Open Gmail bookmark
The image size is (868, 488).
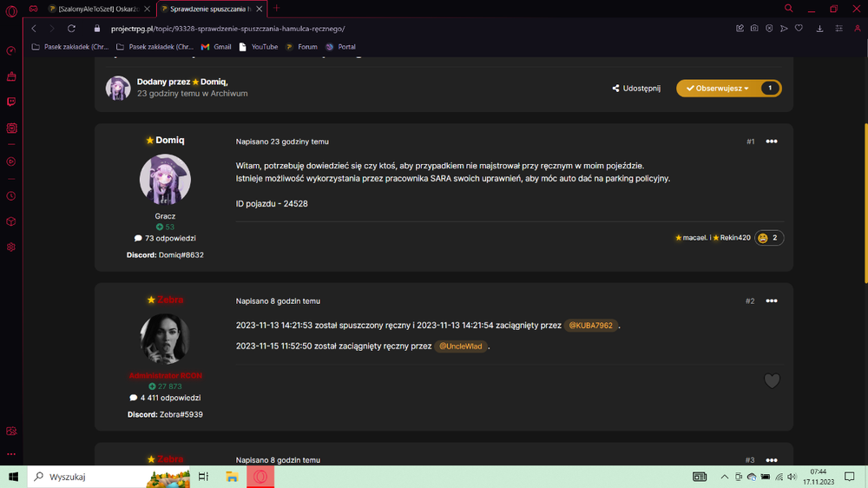pos(216,47)
